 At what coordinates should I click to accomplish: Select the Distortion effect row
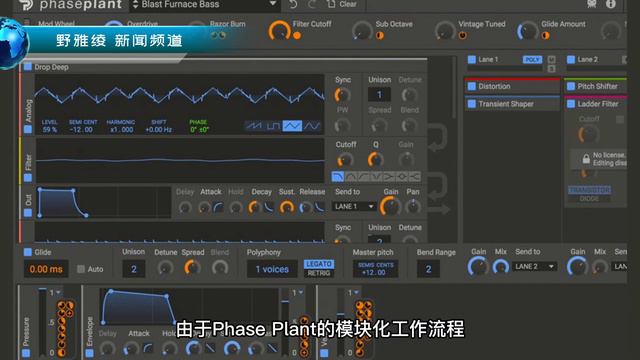(512, 86)
